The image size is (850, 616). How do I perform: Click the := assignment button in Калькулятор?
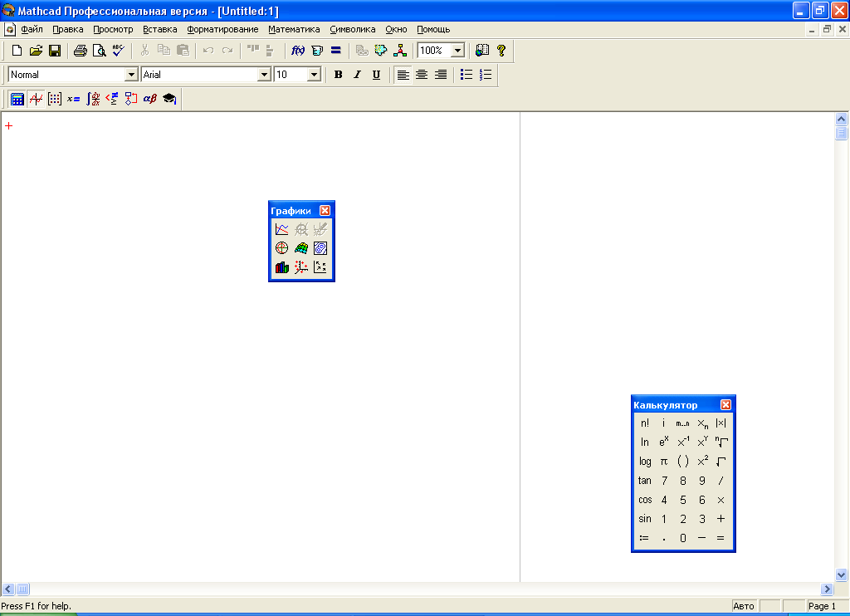coord(644,538)
